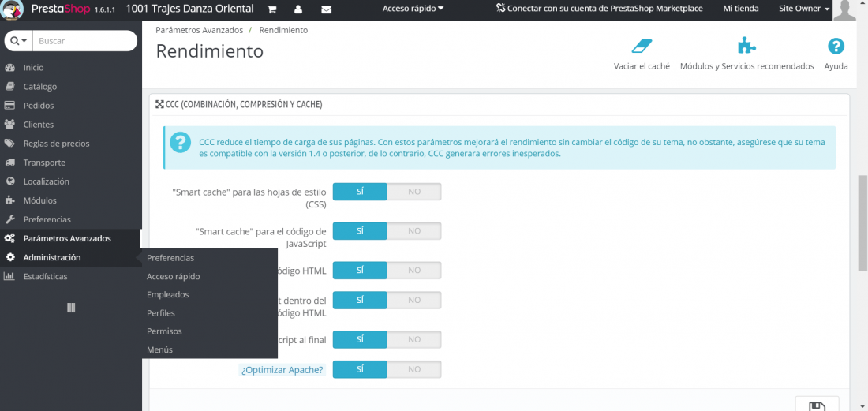Click the Administración gear icon

click(x=9, y=257)
